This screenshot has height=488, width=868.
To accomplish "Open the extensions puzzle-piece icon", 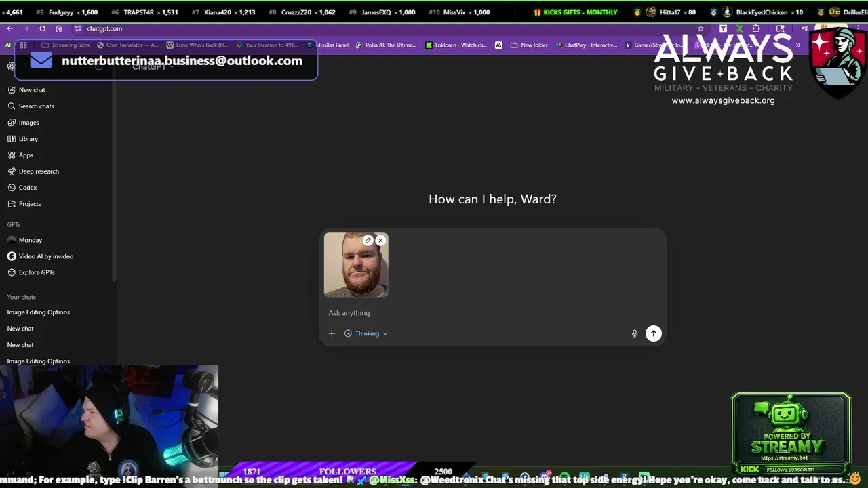I will (x=756, y=28).
